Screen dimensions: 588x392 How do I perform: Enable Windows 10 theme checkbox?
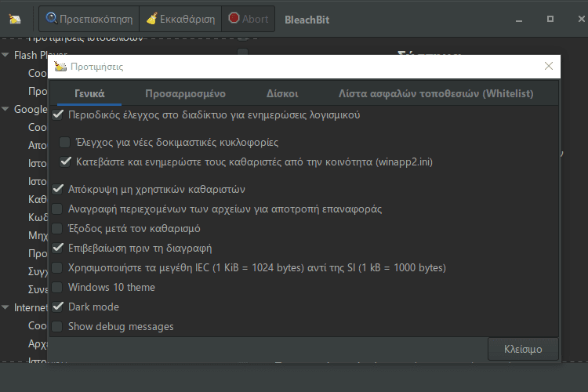pyautogui.click(x=57, y=288)
